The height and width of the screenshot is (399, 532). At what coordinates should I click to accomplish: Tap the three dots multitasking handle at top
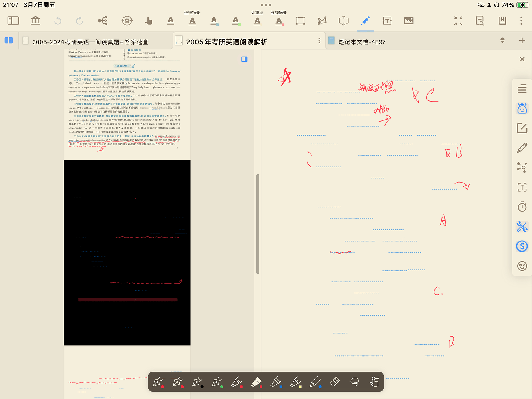(266, 5)
